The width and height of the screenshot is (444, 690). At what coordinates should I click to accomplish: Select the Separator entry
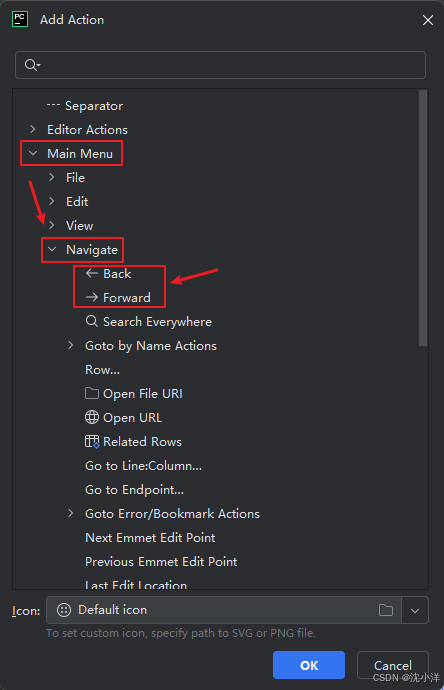tap(85, 106)
